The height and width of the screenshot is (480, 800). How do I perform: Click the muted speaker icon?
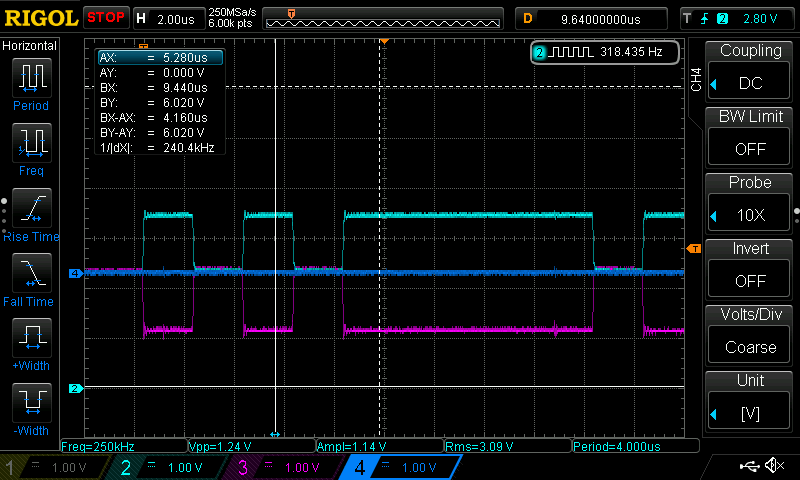[775, 465]
